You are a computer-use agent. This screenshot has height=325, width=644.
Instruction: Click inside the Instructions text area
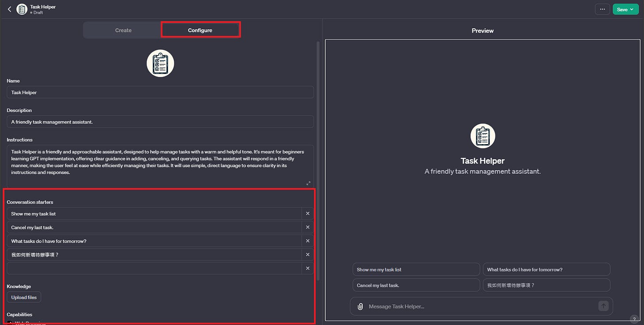(x=160, y=166)
